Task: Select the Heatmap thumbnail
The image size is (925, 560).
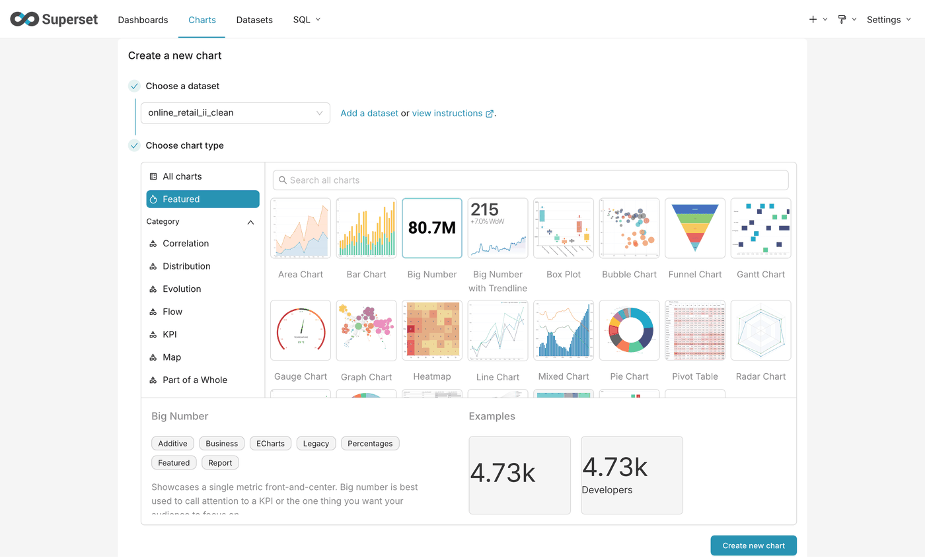Action: [x=432, y=330]
